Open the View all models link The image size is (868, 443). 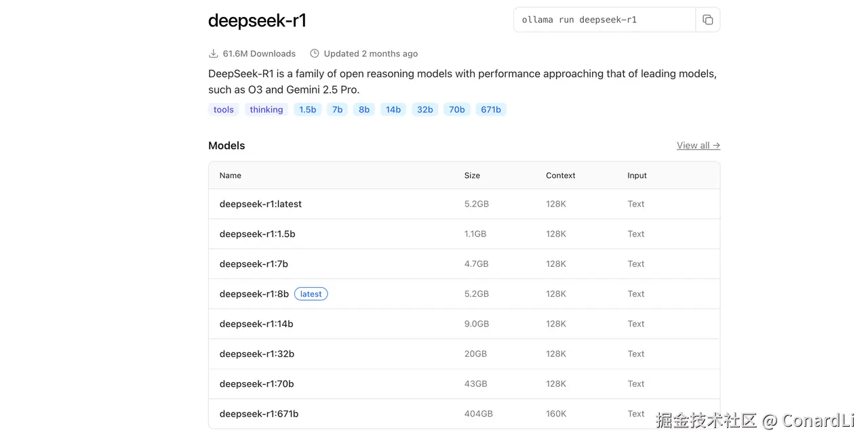698,146
